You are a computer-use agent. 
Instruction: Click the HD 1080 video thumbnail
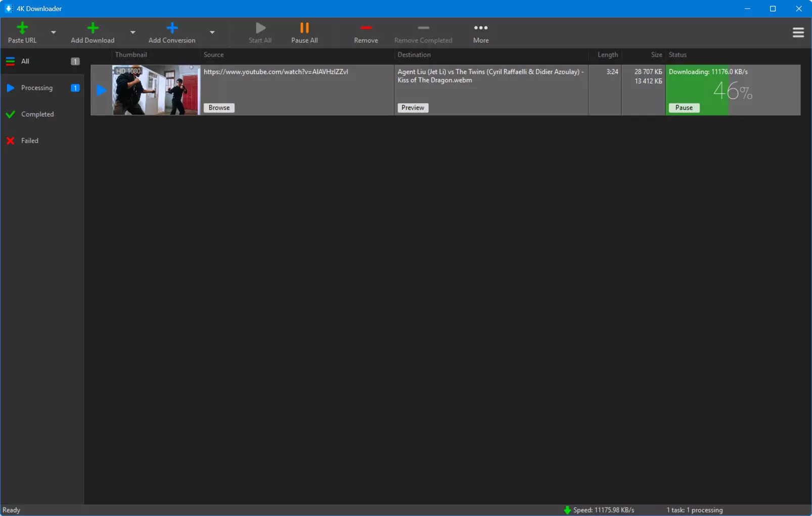tap(156, 90)
